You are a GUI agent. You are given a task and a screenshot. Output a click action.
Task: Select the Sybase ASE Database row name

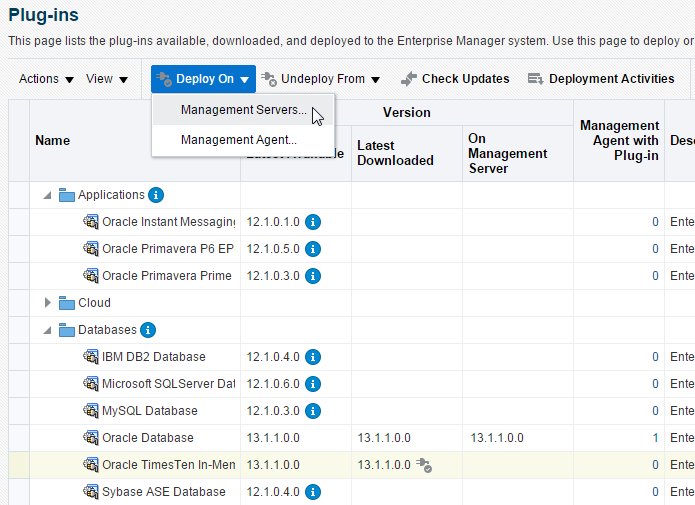(164, 492)
